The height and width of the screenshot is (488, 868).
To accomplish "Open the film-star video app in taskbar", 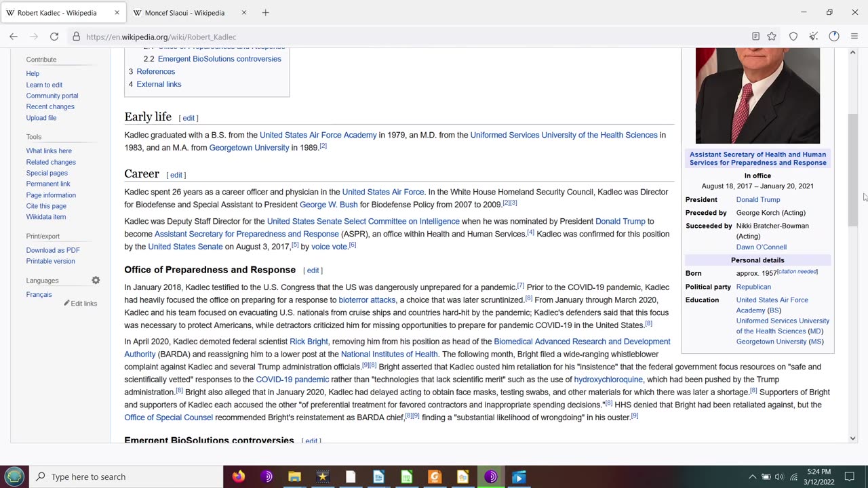I will tap(322, 476).
